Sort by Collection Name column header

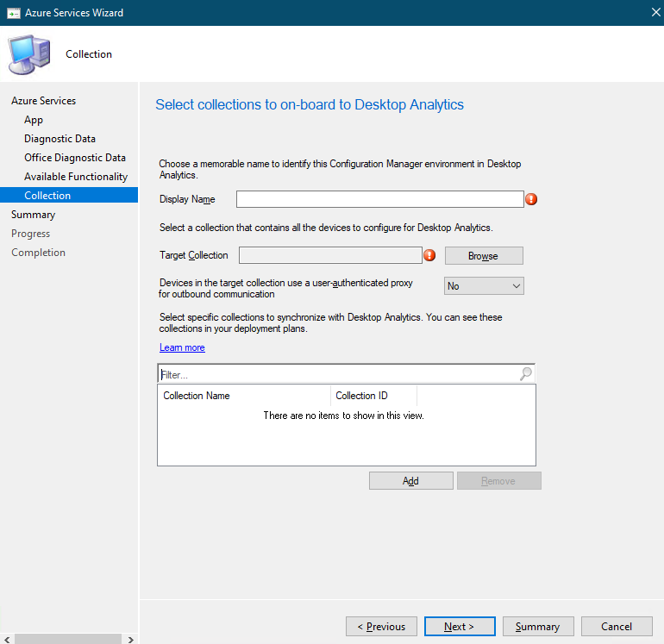pyautogui.click(x=244, y=396)
